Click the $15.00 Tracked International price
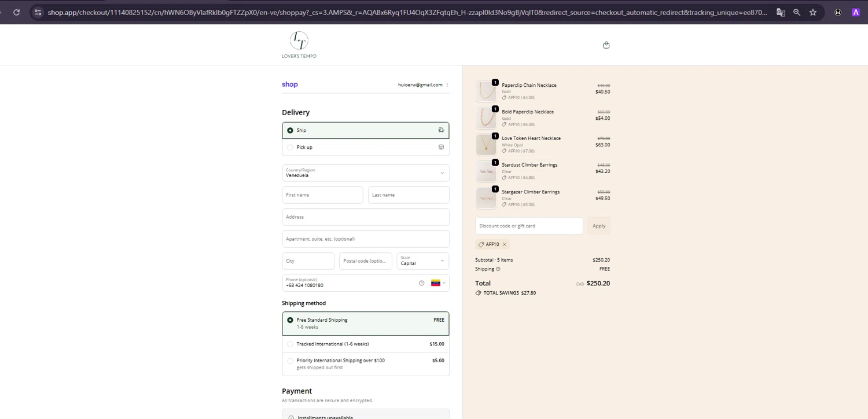This screenshot has width=868, height=419. tap(437, 344)
